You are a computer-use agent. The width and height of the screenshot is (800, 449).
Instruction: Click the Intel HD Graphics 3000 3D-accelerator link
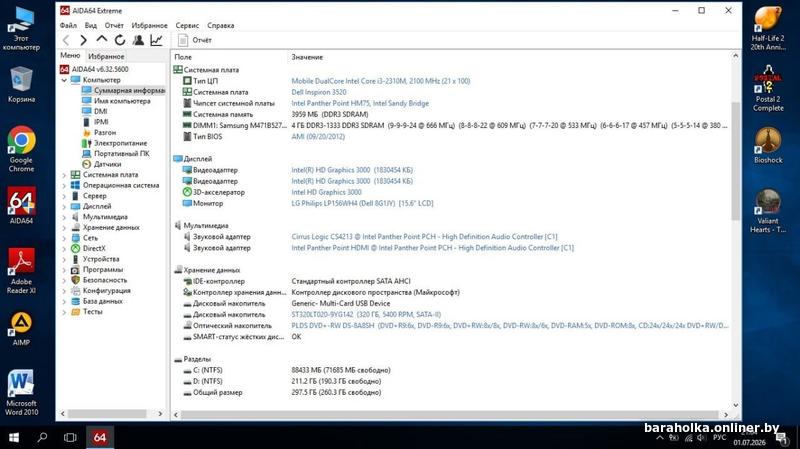point(327,192)
